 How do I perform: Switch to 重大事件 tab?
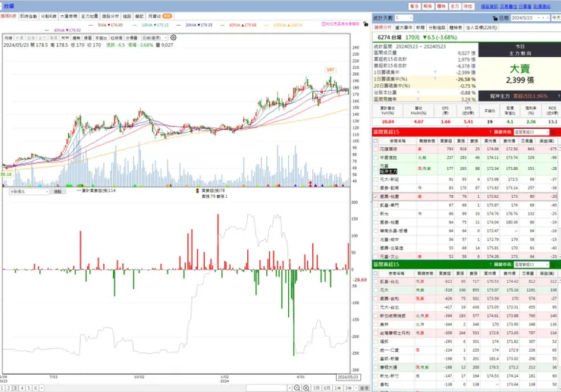[x=403, y=27]
